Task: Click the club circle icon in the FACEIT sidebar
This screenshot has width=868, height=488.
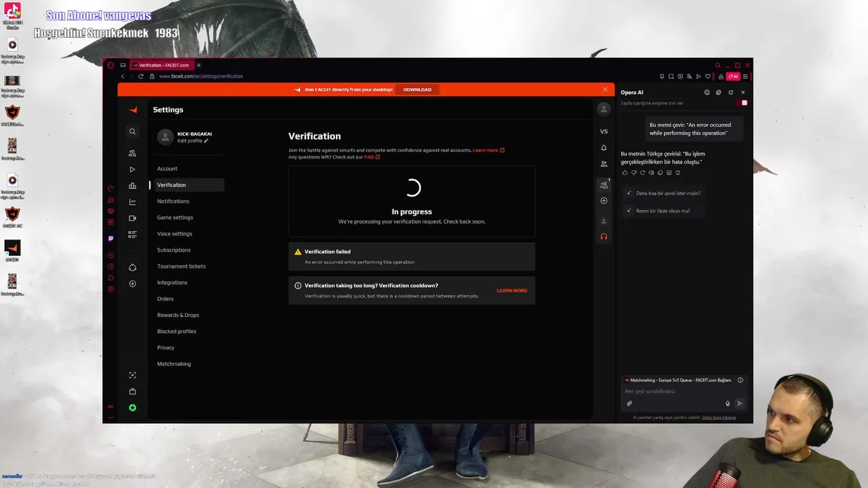Action: coord(132,267)
